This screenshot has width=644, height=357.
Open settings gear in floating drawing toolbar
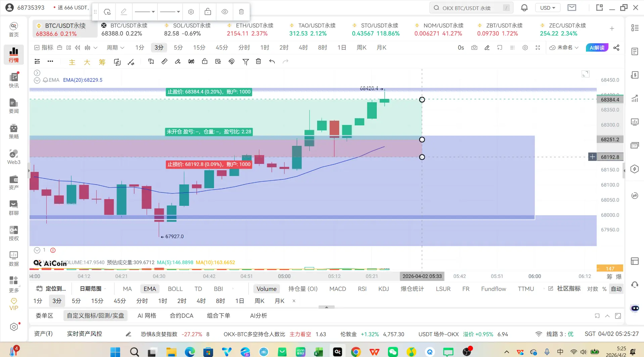point(191,12)
